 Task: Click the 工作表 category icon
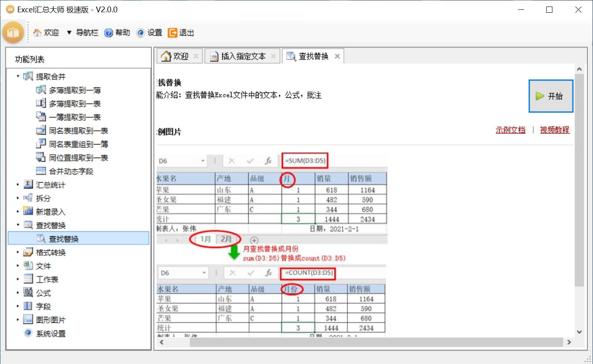click(x=28, y=279)
